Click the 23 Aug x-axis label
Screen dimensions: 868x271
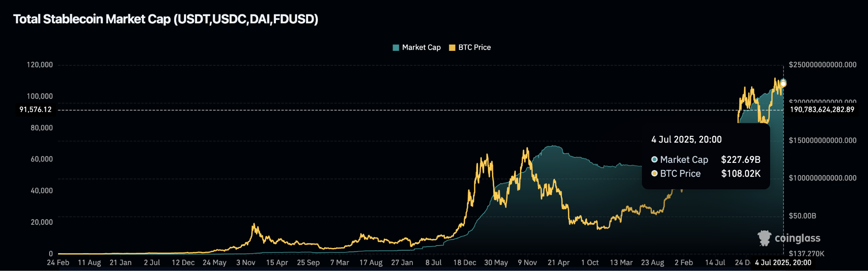tap(653, 263)
